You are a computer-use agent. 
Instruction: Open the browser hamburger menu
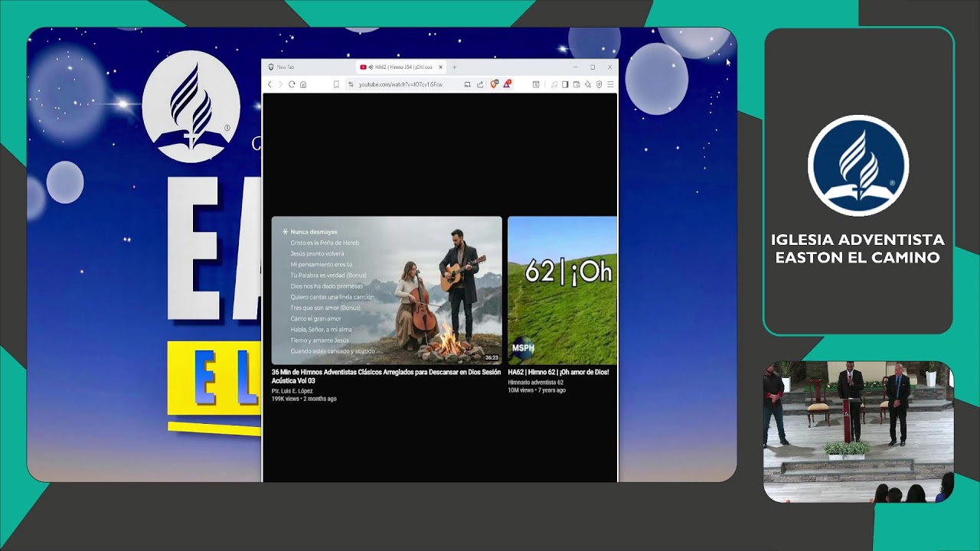pyautogui.click(x=610, y=84)
